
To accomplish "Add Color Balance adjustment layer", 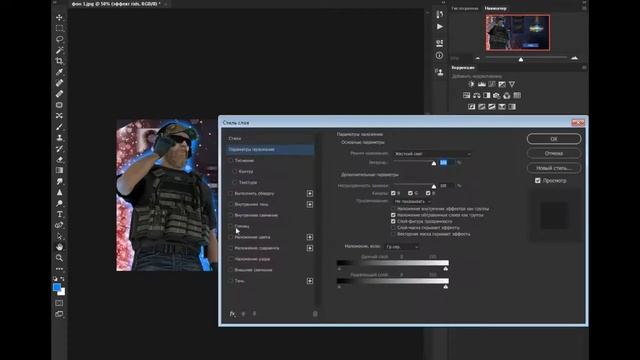I will pos(477,96).
